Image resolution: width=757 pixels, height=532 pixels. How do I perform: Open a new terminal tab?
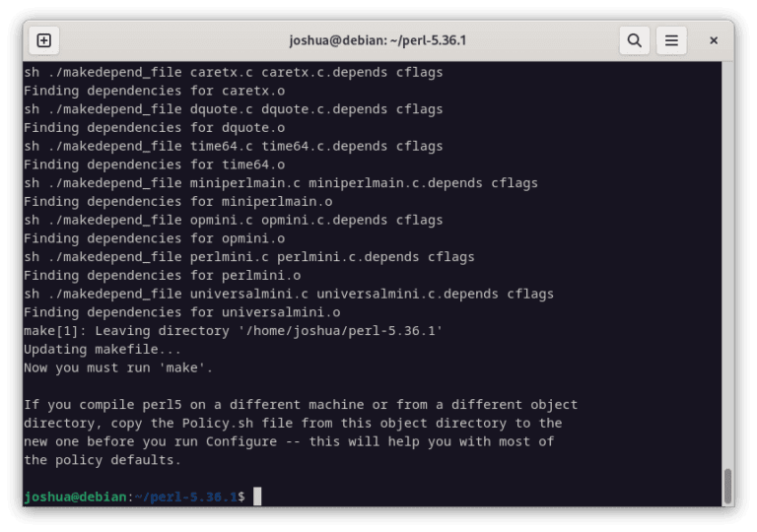pyautogui.click(x=44, y=40)
